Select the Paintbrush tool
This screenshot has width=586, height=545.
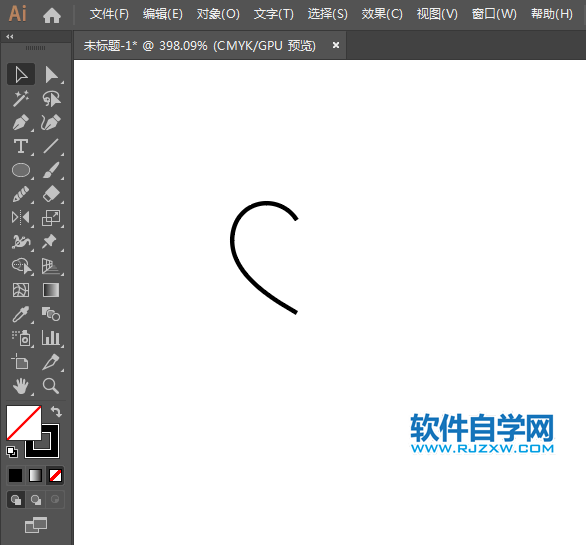click(x=51, y=170)
